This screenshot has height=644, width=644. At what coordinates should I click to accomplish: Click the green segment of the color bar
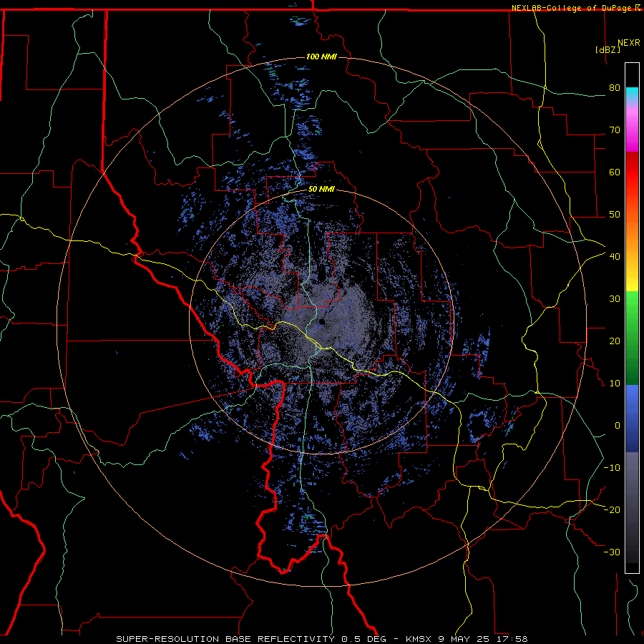[x=632, y=338]
